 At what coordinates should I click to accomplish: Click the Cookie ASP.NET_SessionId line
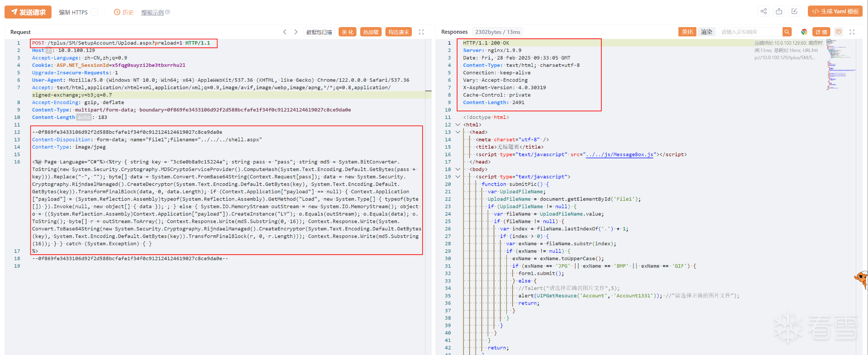pyautogui.click(x=109, y=65)
